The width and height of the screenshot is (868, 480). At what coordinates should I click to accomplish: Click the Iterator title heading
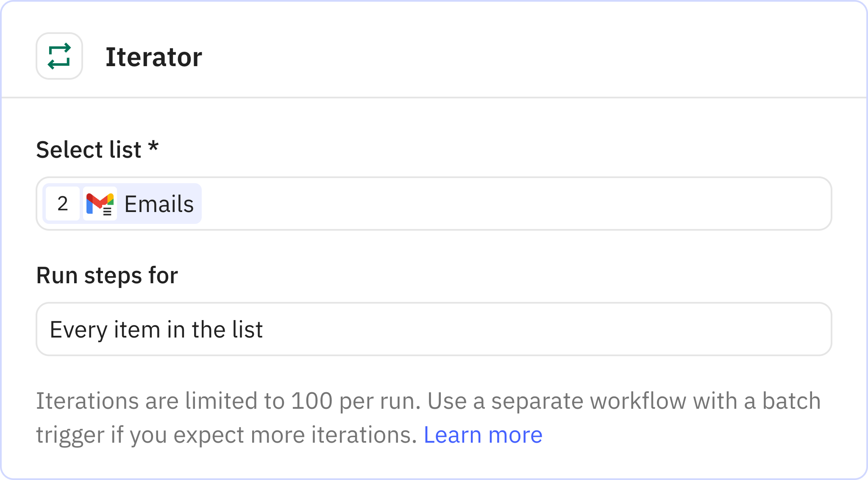pos(153,57)
